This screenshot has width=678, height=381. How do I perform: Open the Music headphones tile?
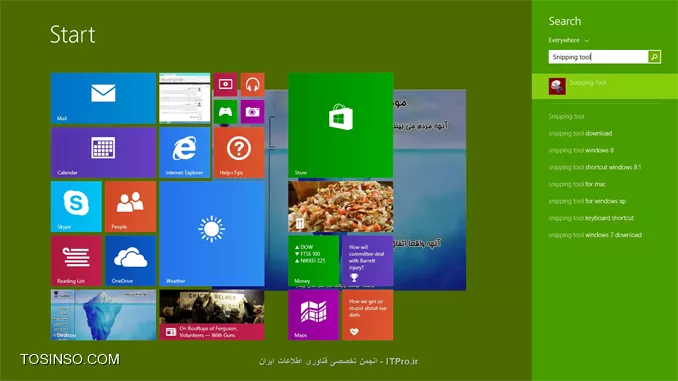(253, 84)
